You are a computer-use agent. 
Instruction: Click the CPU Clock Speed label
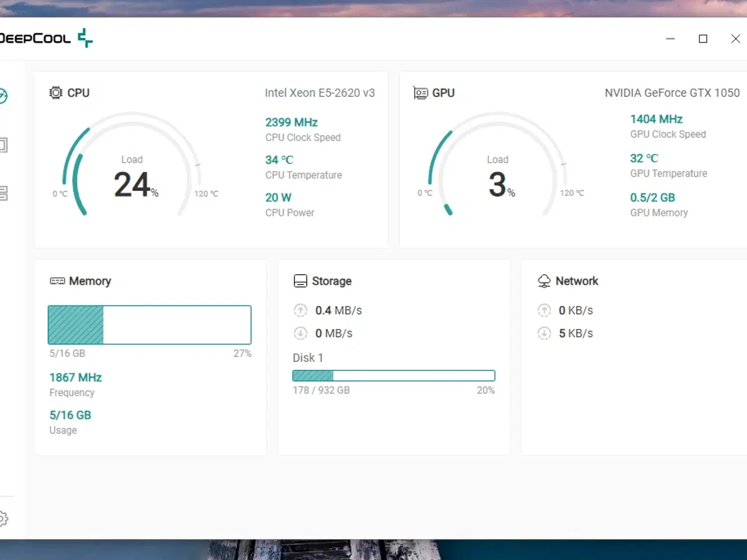(x=303, y=138)
